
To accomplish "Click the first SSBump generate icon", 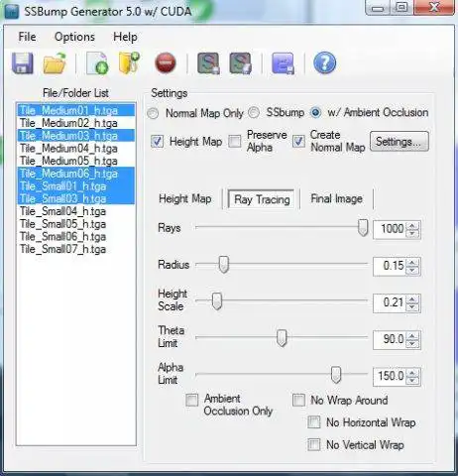I will (208, 62).
